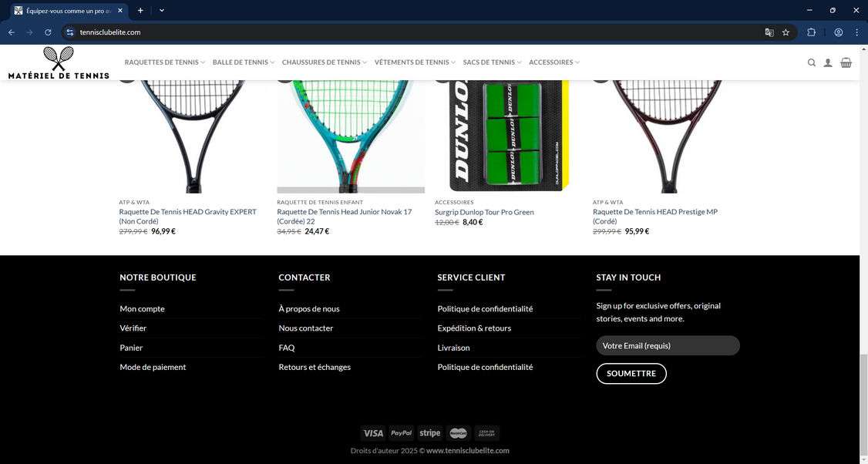This screenshot has height=464, width=868.
Task: Open first Politique de confidentialité link under Service Client
Action: click(485, 309)
